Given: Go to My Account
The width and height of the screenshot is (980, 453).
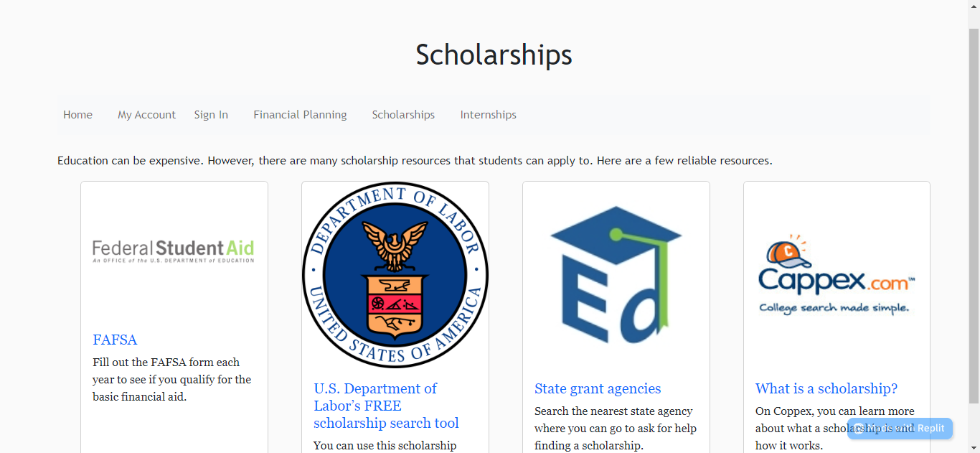Looking at the screenshot, I should (x=146, y=114).
